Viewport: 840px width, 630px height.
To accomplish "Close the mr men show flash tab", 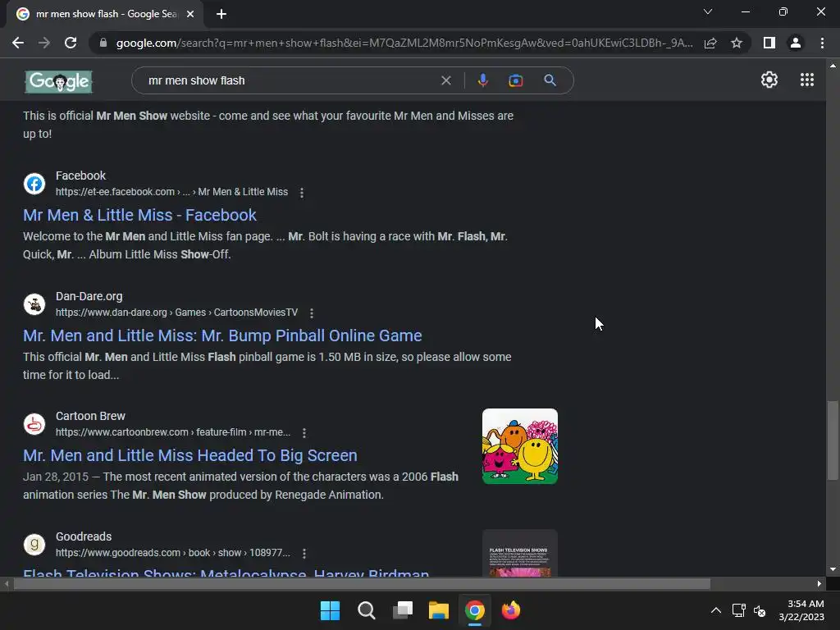I will pyautogui.click(x=190, y=14).
